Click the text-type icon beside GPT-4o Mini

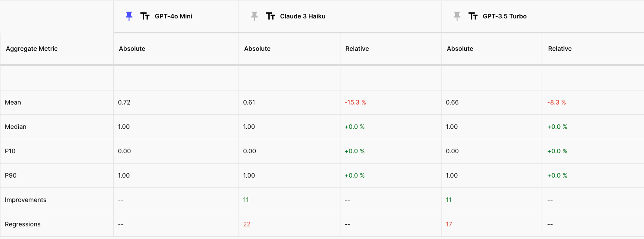(145, 16)
